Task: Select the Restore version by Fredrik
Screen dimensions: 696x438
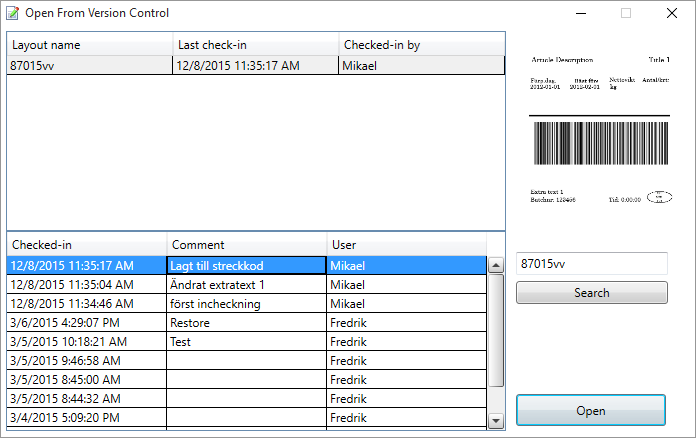Action: click(x=246, y=323)
